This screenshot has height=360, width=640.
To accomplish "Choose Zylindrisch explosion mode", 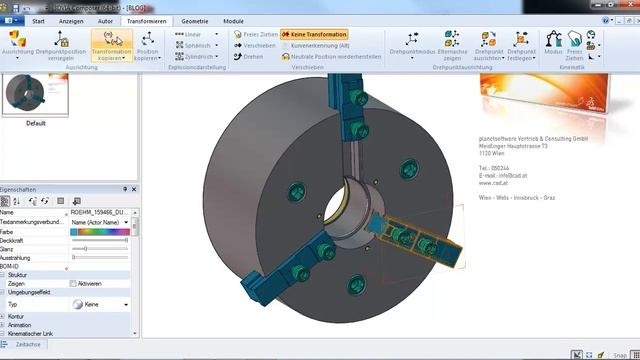I will [x=193, y=56].
